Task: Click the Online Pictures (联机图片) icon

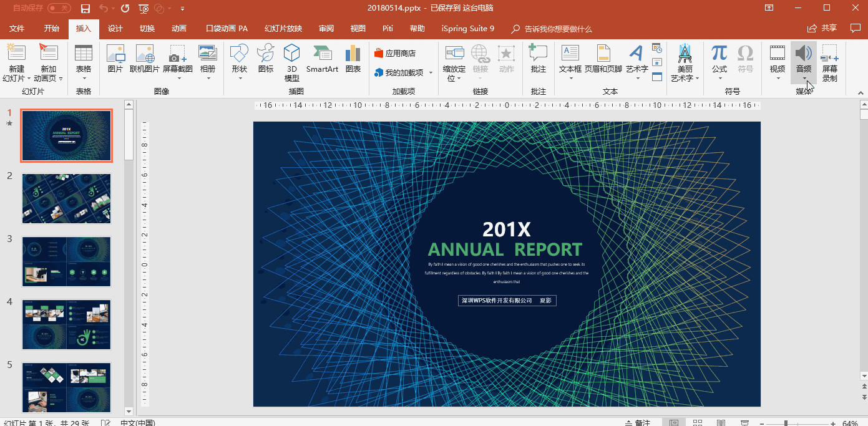Action: click(x=145, y=52)
